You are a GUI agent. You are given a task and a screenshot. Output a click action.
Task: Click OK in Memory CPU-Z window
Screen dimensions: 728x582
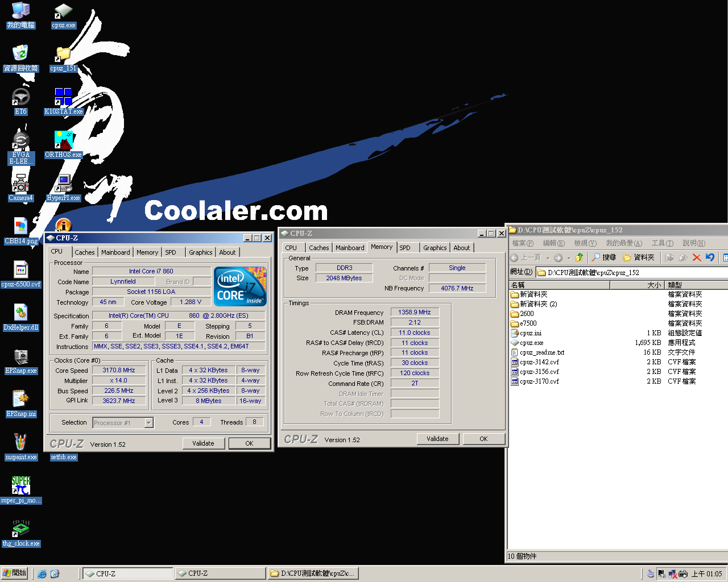[483, 439]
